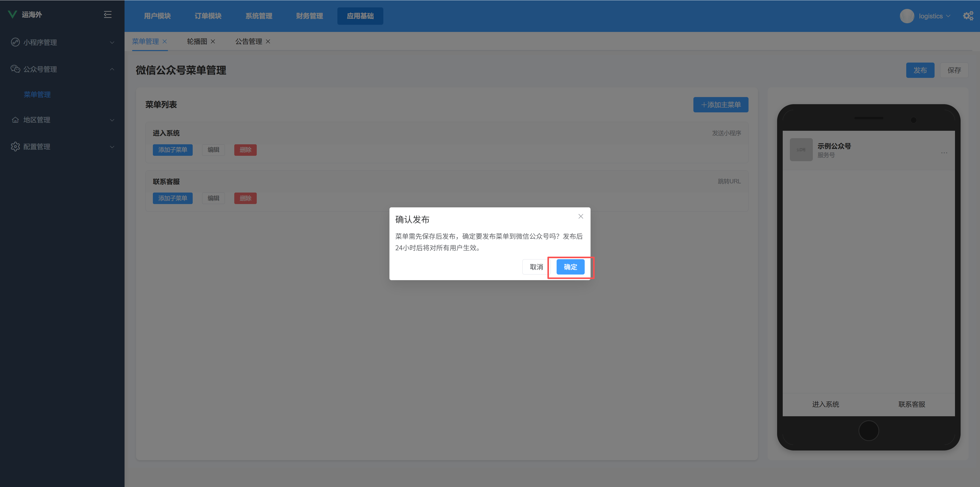Expand the 配置管理 sidebar section

[112, 147]
